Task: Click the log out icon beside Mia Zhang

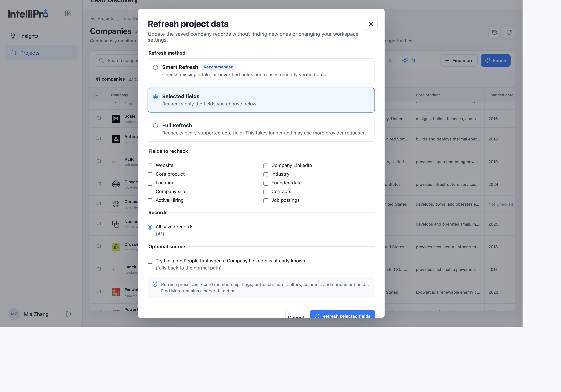Action: (x=68, y=314)
